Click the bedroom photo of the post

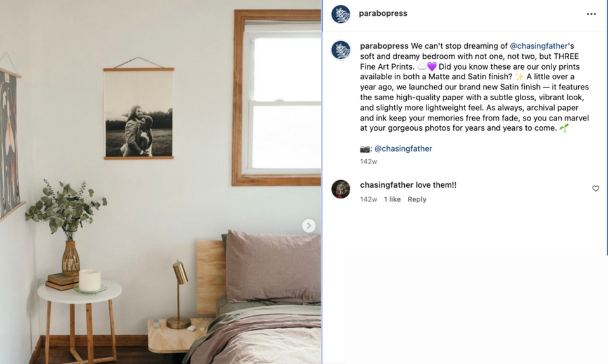161,182
